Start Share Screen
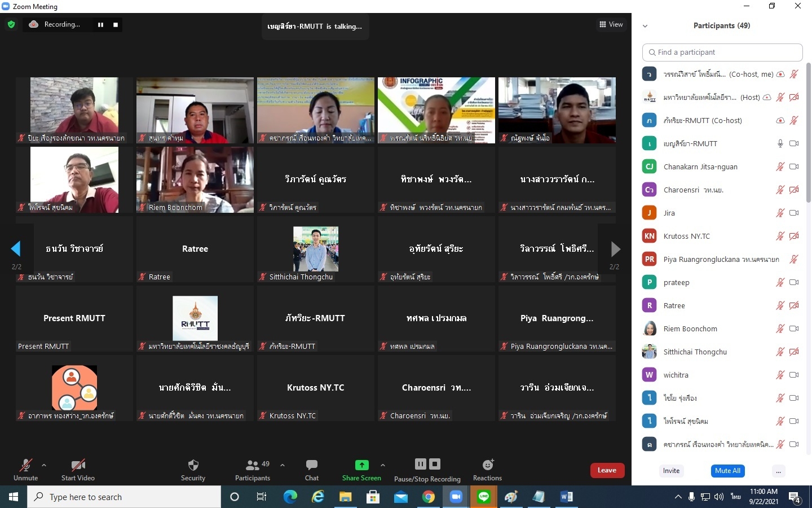 [x=361, y=470]
